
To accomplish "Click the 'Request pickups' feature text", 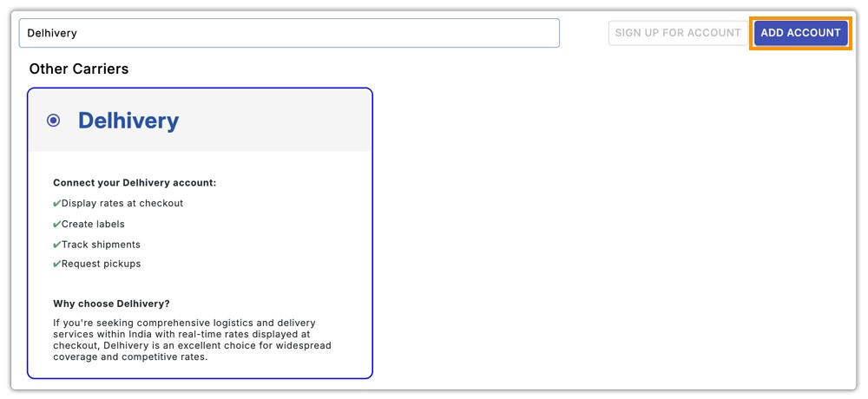I will (101, 264).
